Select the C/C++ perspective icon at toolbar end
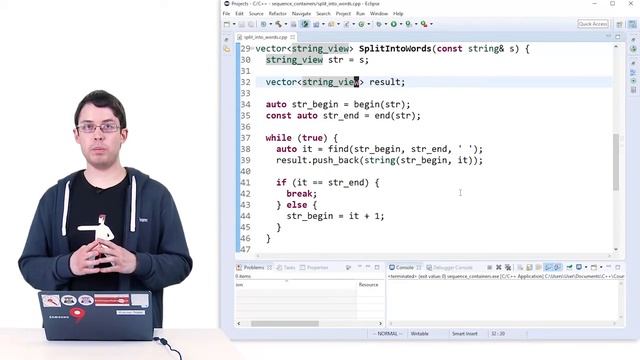This screenshot has height=360, width=640. pos(632,24)
